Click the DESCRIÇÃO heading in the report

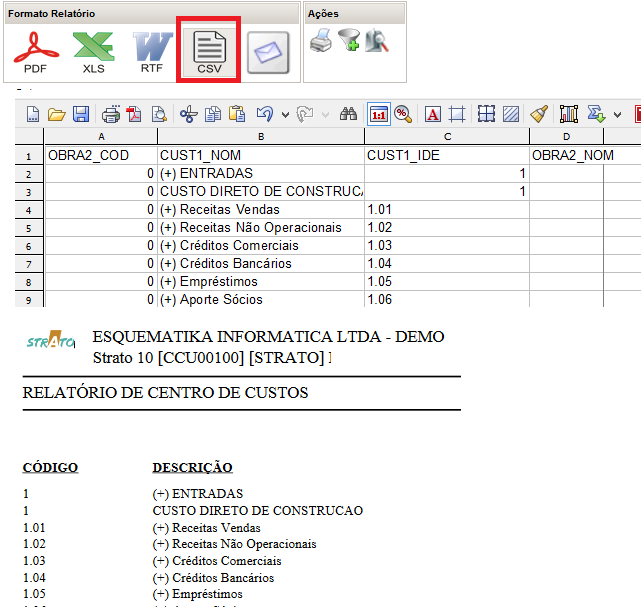(x=193, y=467)
